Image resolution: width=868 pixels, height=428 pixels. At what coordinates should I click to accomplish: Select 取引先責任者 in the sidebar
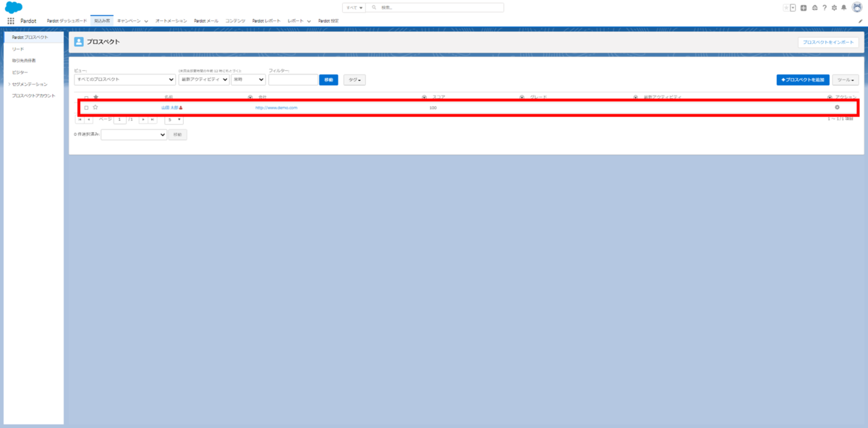click(x=24, y=61)
